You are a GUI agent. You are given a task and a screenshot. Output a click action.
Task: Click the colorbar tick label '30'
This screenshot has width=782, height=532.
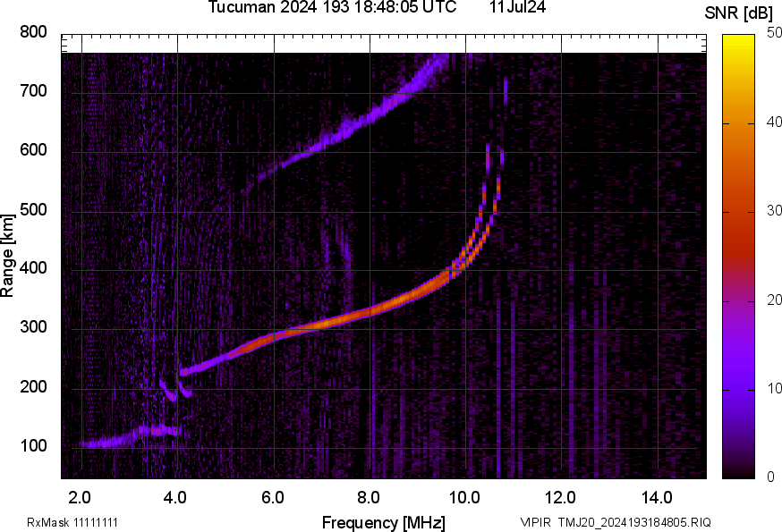[x=774, y=210]
